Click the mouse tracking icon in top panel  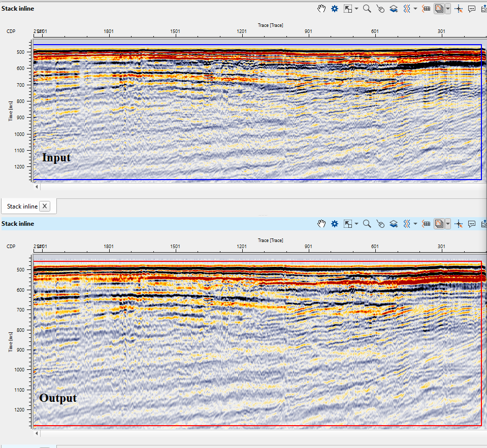tap(380, 9)
